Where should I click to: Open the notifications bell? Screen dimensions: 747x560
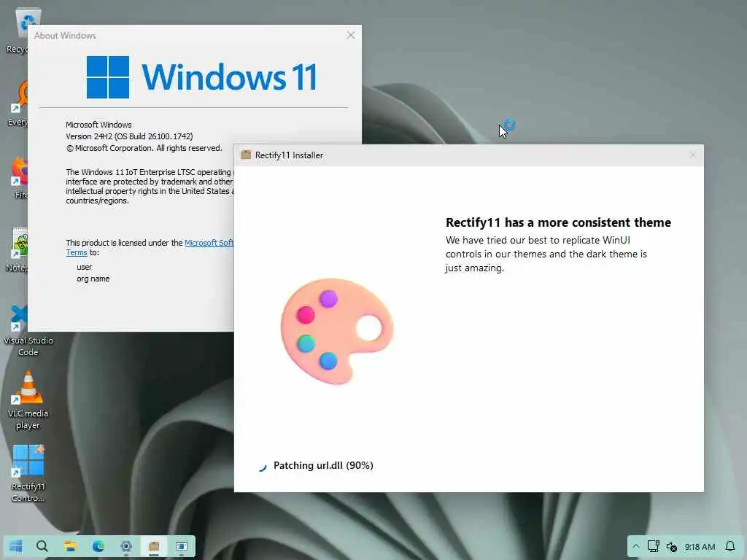tap(729, 546)
